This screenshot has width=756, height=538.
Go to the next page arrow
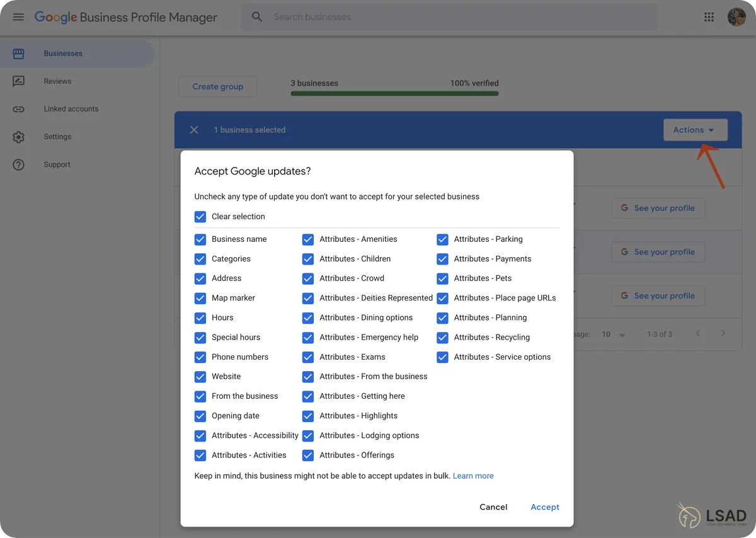pos(723,333)
